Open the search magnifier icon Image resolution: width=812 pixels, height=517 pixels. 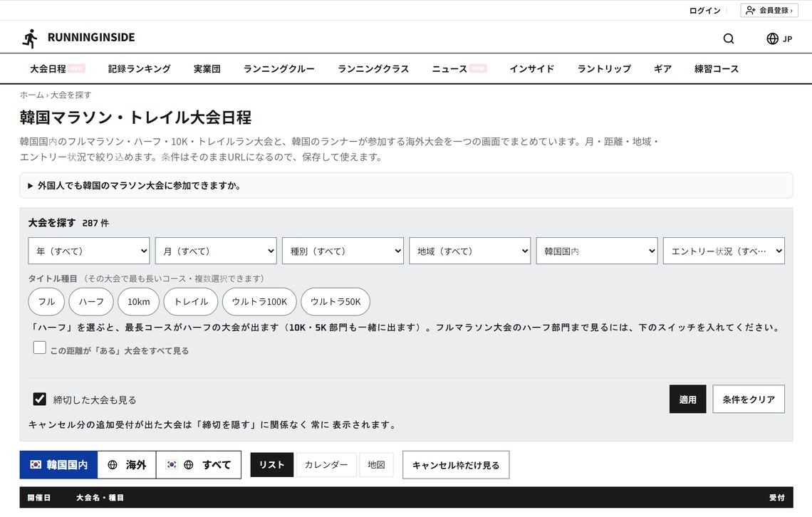point(729,38)
